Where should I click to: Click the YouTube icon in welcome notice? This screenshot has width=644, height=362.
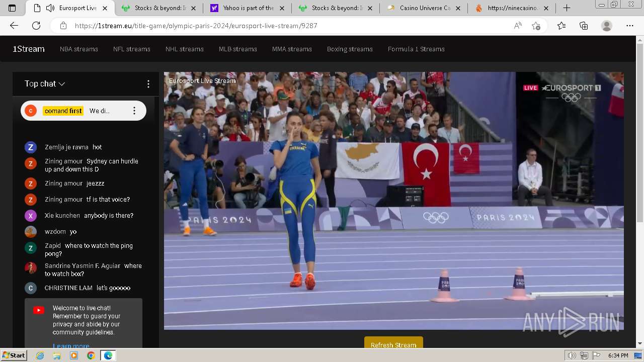tap(39, 310)
